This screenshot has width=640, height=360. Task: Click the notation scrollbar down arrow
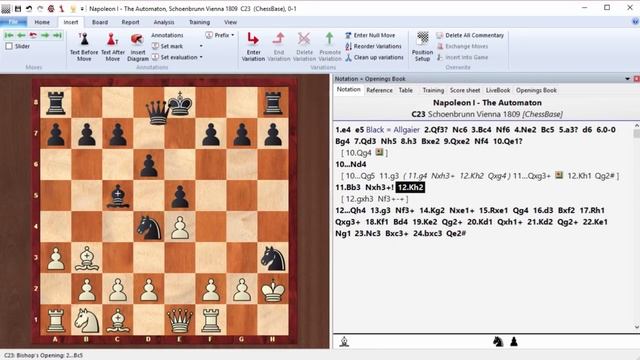pos(636,327)
